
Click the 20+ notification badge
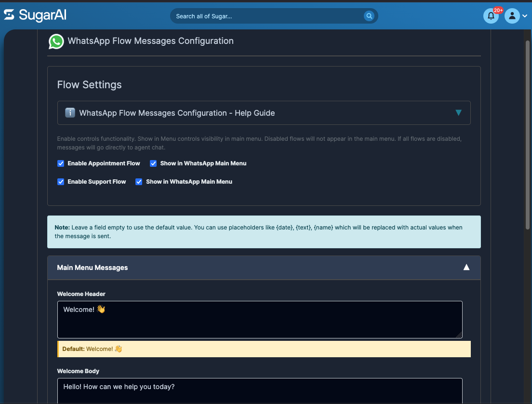pos(498,11)
